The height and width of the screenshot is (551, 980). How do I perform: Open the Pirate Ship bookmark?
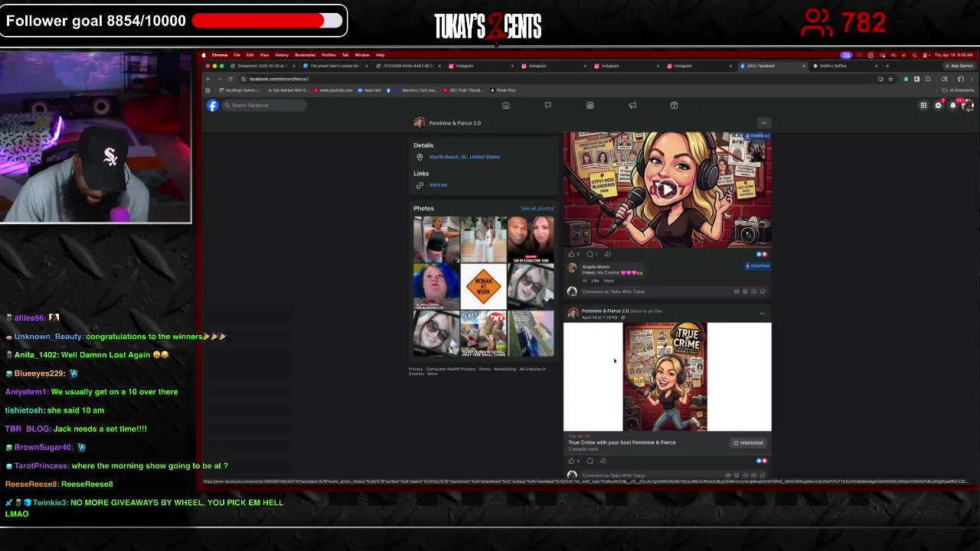coord(503,90)
